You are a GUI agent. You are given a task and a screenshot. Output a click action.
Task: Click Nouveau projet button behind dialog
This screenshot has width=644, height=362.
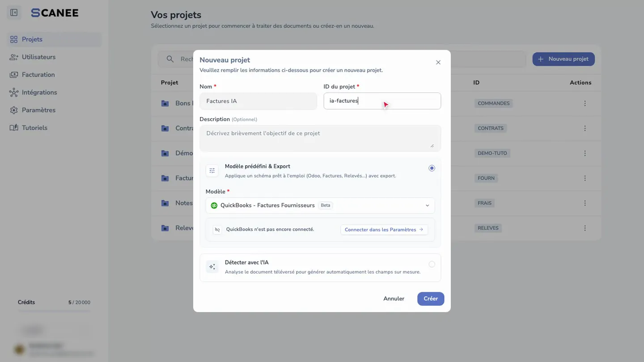click(563, 59)
